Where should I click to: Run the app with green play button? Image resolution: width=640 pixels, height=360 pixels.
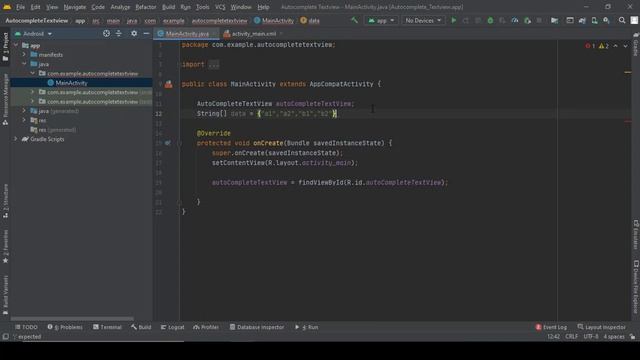[x=453, y=20]
